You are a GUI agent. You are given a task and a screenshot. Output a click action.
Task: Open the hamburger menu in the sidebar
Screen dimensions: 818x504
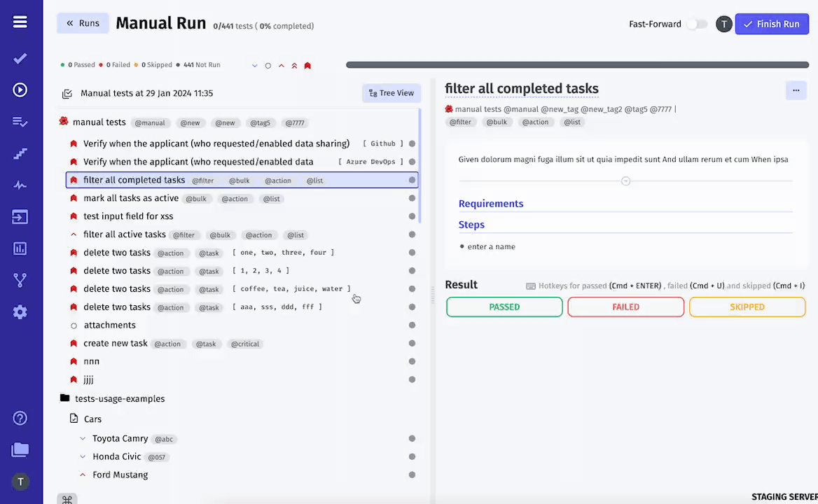(20, 22)
